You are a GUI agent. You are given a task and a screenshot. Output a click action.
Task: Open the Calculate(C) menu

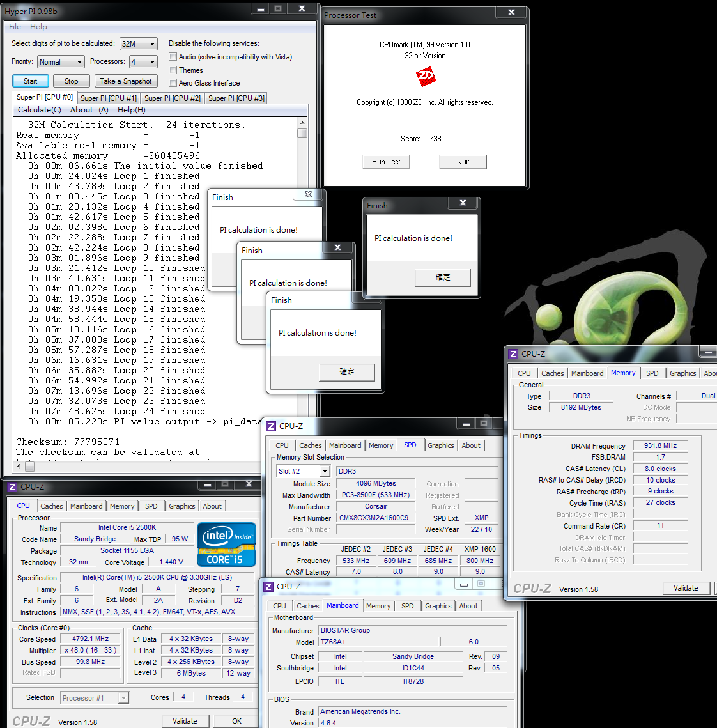40,110
